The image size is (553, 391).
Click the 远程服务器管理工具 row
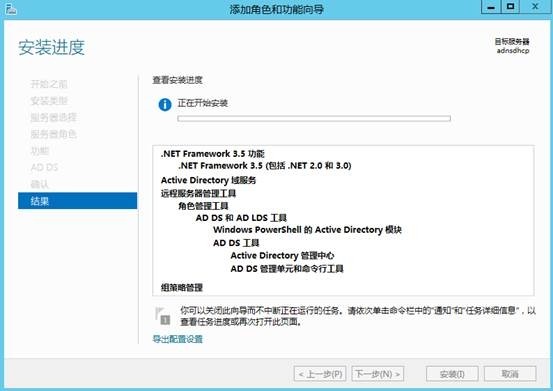point(198,193)
